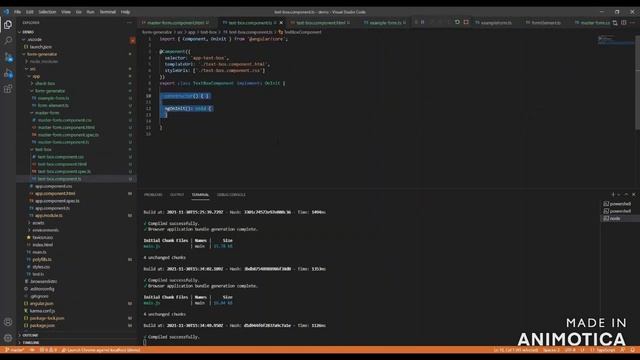Open the Source Control view
The width and height of the screenshot is (640, 360).
(x=8, y=57)
